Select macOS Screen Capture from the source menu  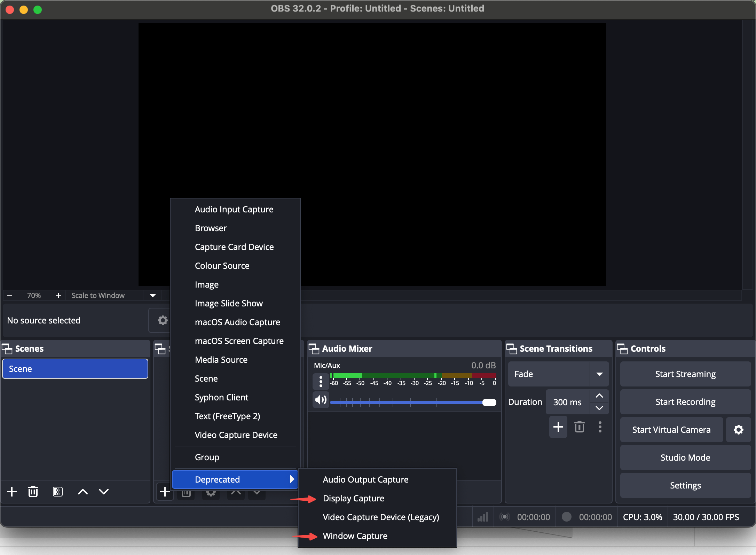[239, 341]
